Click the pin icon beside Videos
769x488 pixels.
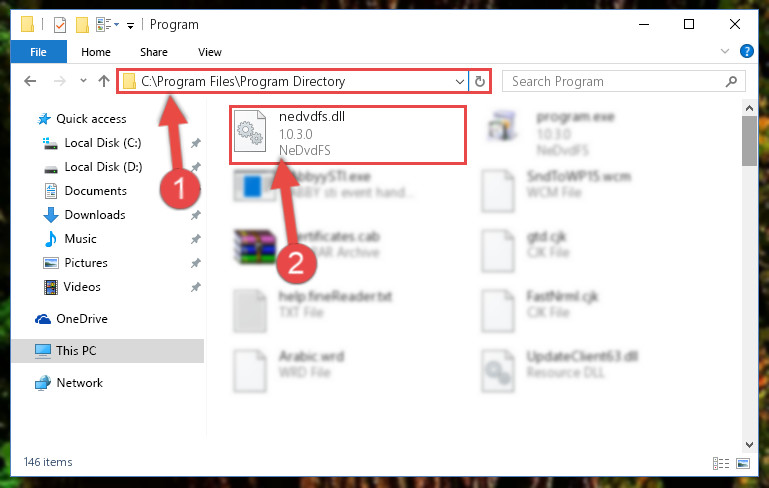click(x=196, y=287)
